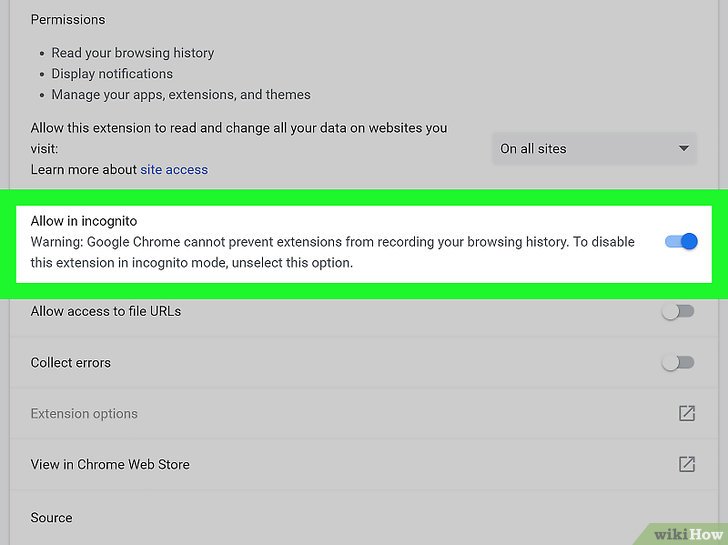Enable Allow access to file URLs switch
The width and height of the screenshot is (728, 545).
point(678,311)
